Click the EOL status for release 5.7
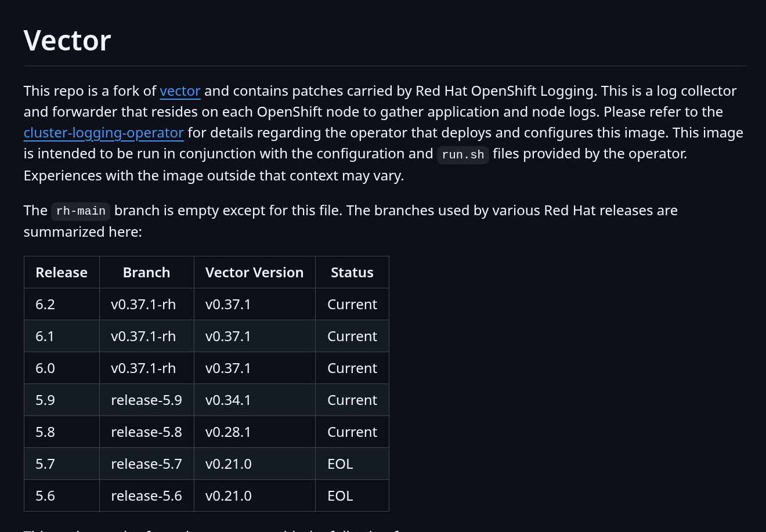 pos(340,464)
